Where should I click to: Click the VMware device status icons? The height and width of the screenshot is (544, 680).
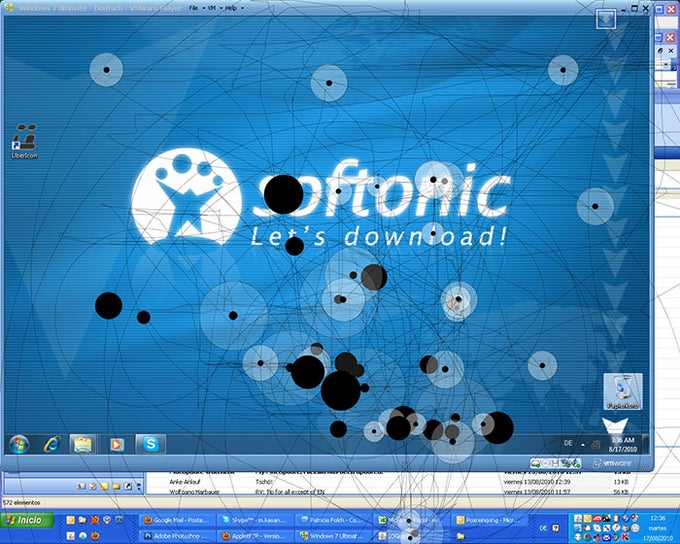coord(556,463)
